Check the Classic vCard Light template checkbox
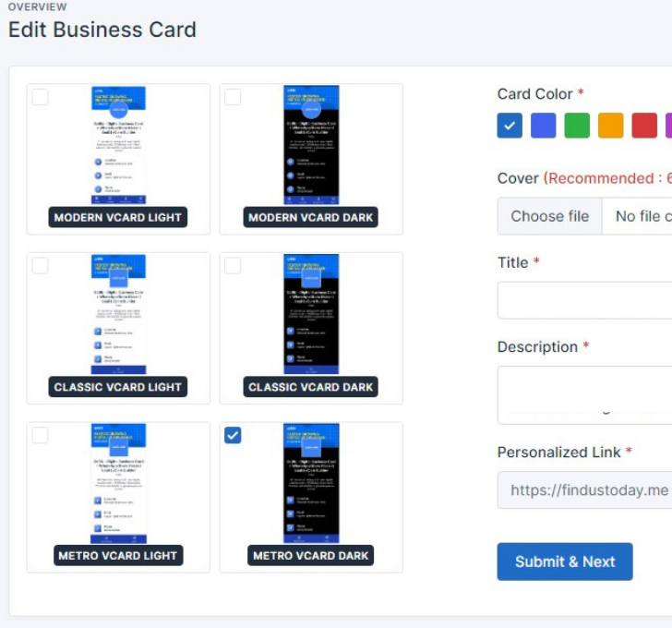672x628 pixels. [x=41, y=266]
